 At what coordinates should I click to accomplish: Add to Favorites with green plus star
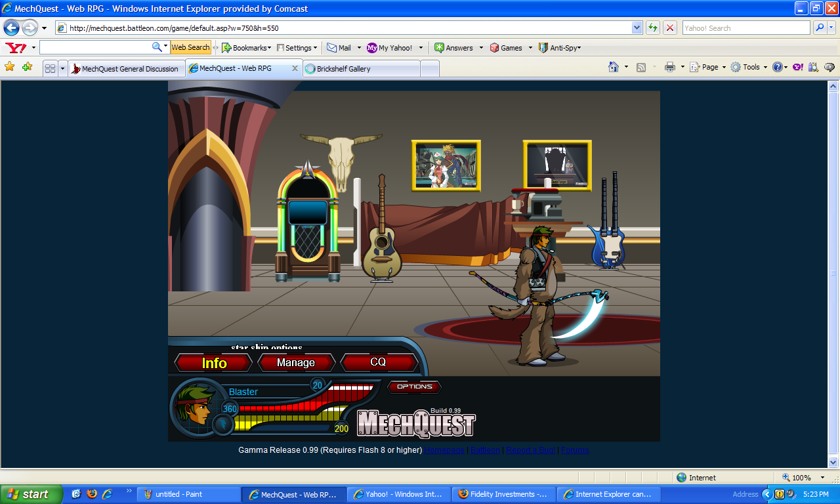[x=27, y=67]
